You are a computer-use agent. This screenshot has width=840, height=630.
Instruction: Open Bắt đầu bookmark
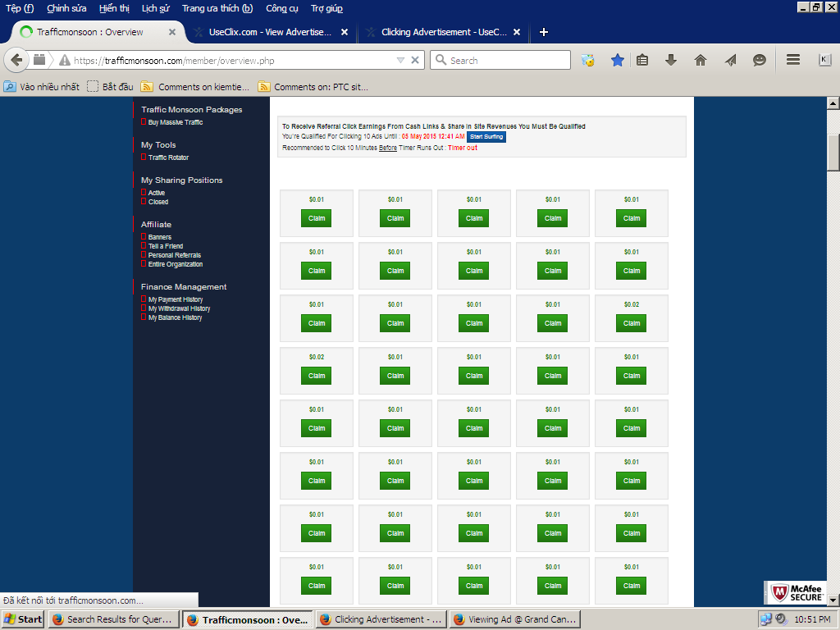click(110, 86)
